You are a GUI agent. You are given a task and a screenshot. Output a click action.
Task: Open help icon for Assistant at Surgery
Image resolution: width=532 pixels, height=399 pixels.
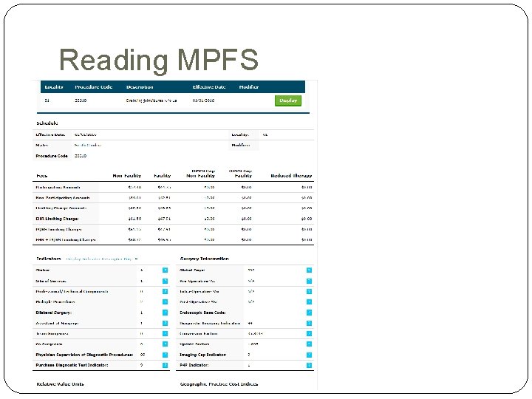tap(165, 324)
